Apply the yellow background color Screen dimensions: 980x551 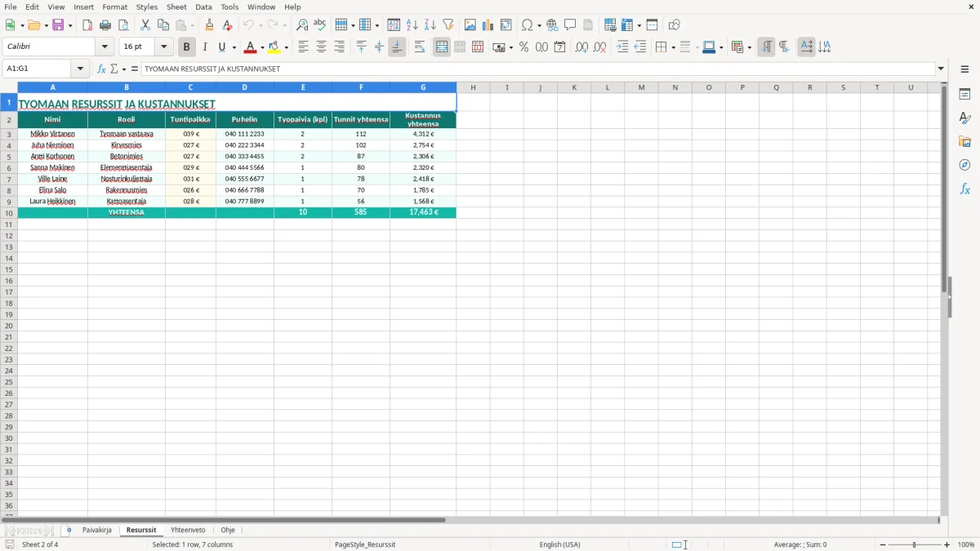point(274,47)
